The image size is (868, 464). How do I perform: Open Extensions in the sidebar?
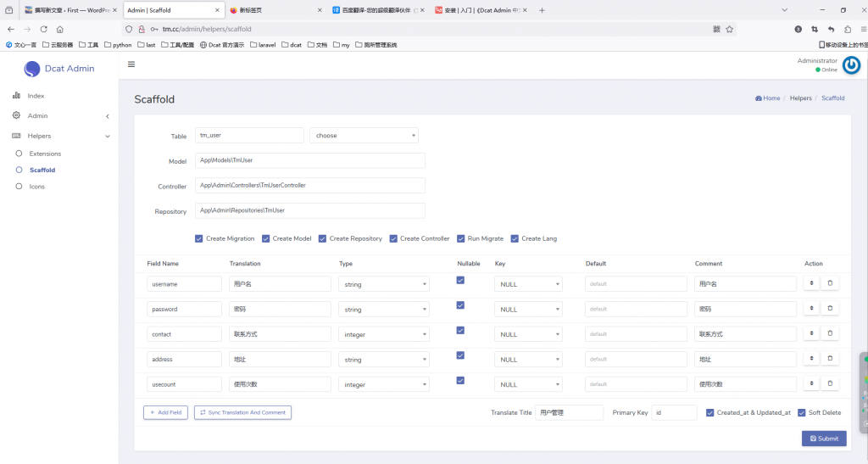[45, 154]
